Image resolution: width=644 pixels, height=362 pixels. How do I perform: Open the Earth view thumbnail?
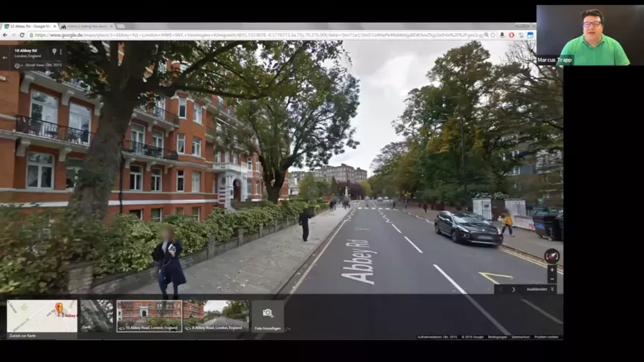click(96, 316)
